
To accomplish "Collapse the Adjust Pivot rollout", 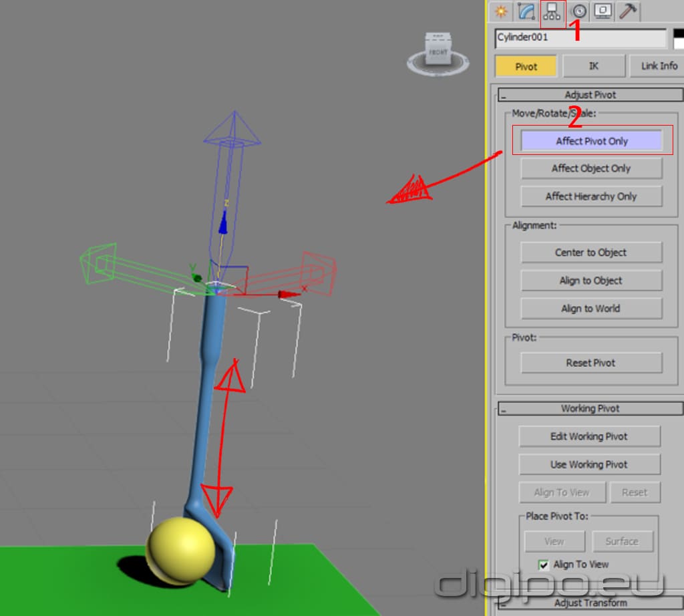I will pyautogui.click(x=590, y=95).
